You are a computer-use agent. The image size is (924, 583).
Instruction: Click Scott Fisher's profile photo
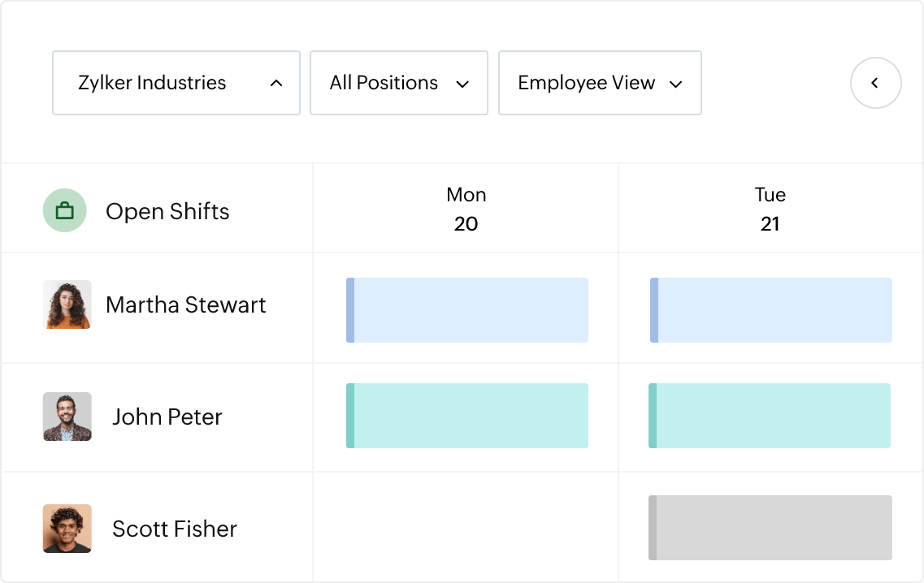tap(67, 528)
